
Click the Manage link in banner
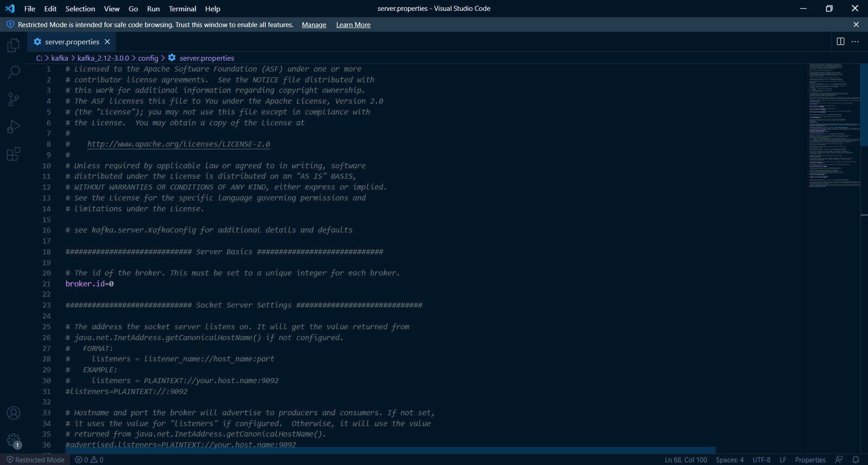[x=314, y=25]
